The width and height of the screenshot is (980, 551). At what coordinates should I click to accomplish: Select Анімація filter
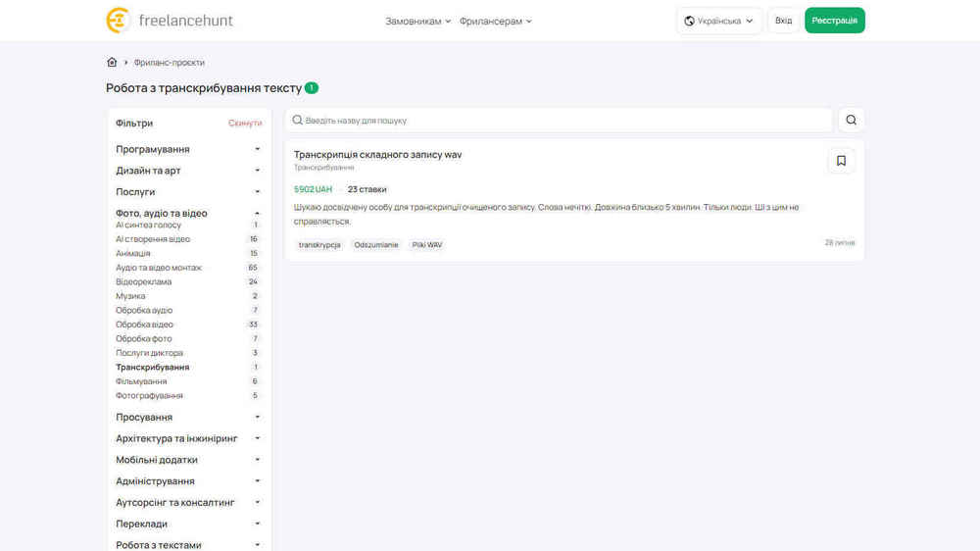click(132, 253)
